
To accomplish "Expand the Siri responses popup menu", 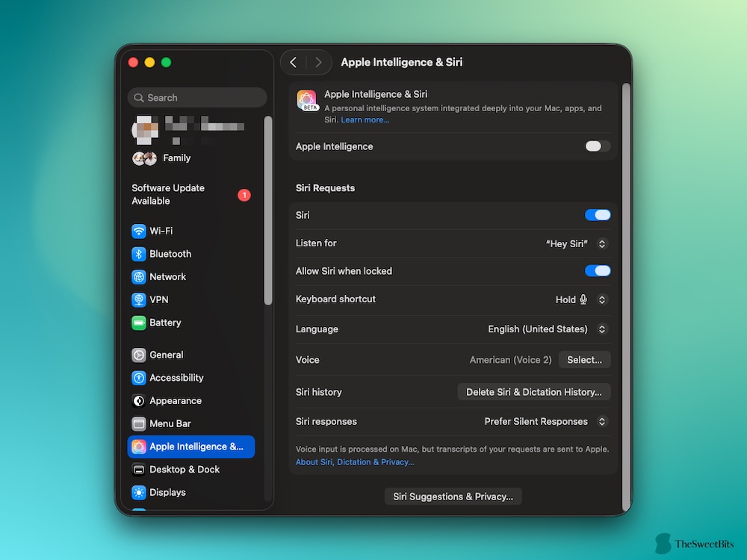I will pyautogui.click(x=546, y=422).
